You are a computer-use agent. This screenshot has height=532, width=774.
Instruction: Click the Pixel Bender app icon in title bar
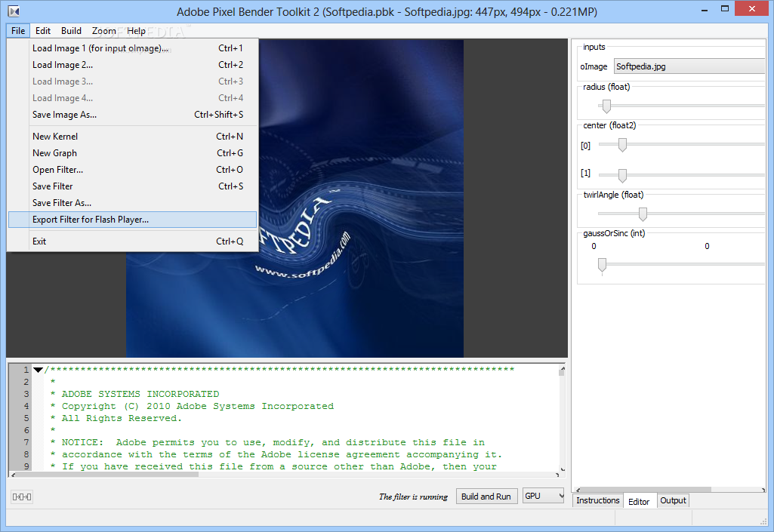(14, 11)
